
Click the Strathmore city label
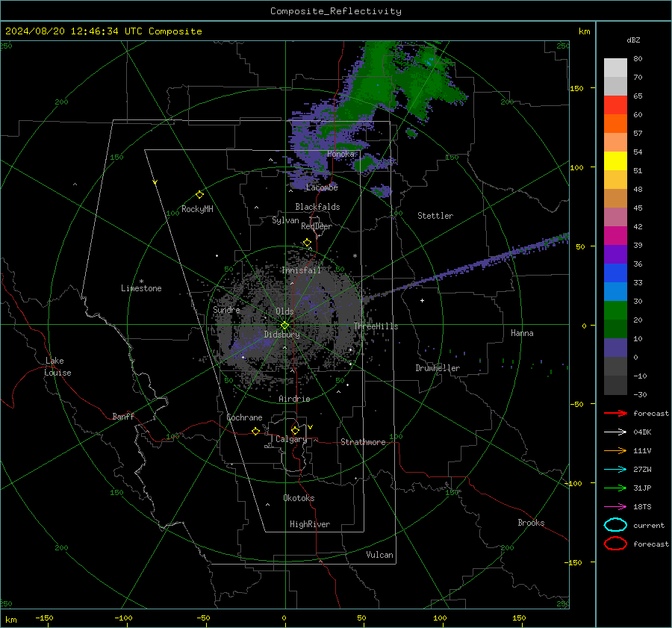[x=363, y=442]
